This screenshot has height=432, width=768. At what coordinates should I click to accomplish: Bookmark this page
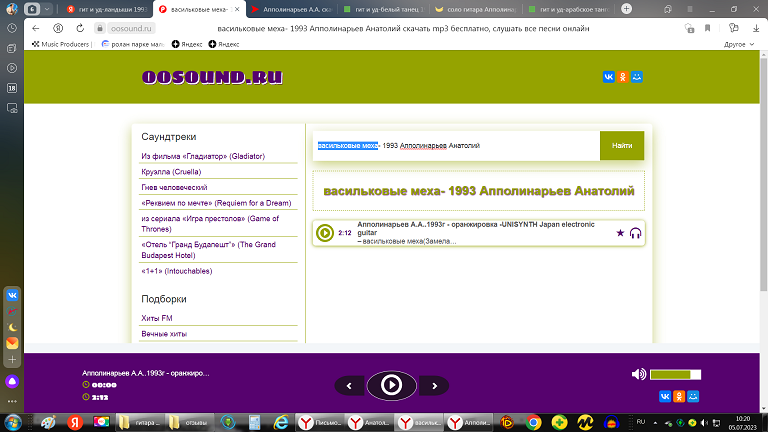[x=707, y=28]
